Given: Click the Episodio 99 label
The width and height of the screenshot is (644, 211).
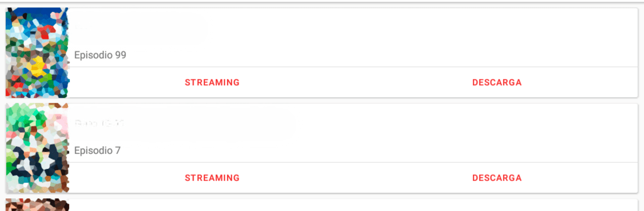Looking at the screenshot, I should 100,55.
